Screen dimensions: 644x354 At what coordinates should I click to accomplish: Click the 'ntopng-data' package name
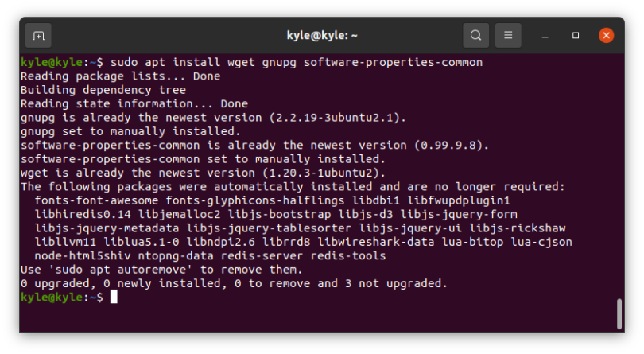[x=208, y=256]
